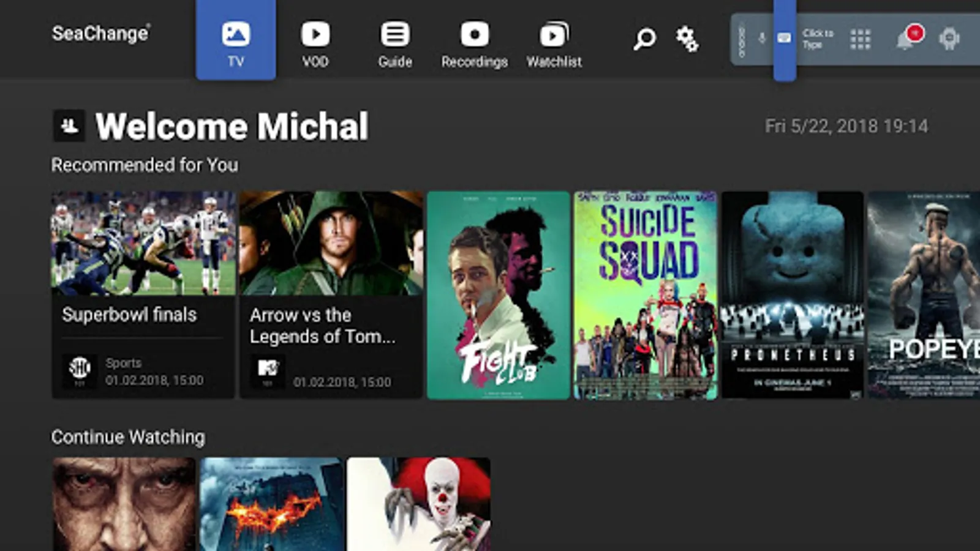Open the apps grid icon
This screenshot has width=980, height=551.
(860, 39)
